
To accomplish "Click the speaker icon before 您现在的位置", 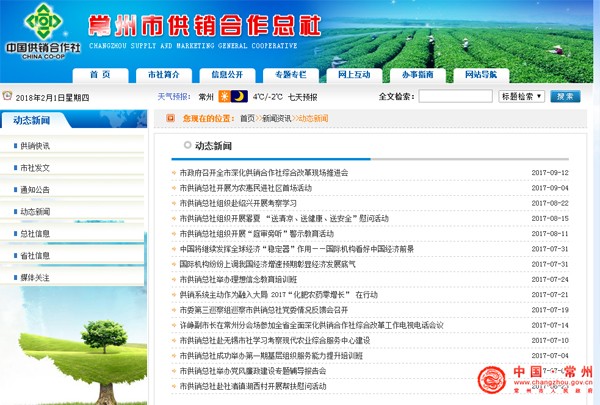I will 172,118.
